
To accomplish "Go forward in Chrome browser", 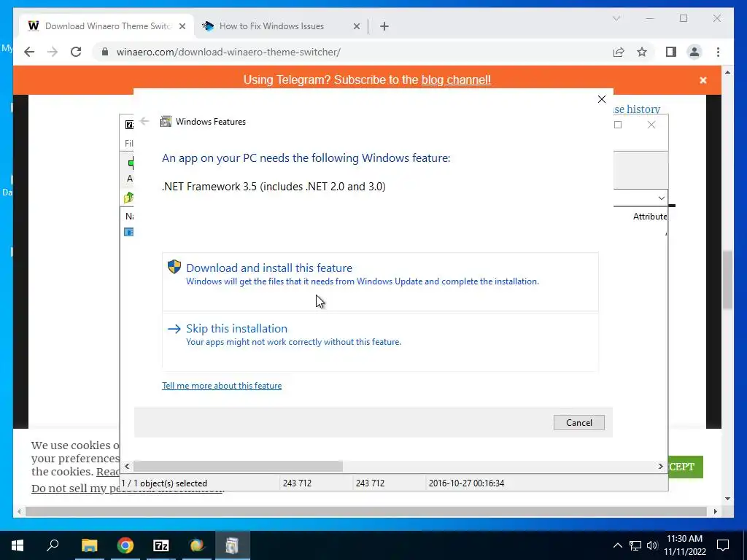I will [x=53, y=52].
